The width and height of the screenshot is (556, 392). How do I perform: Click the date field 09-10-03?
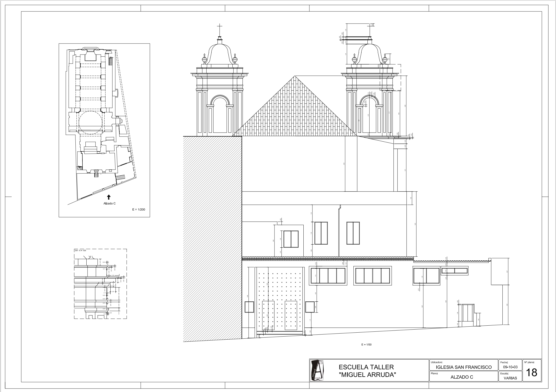510,367
